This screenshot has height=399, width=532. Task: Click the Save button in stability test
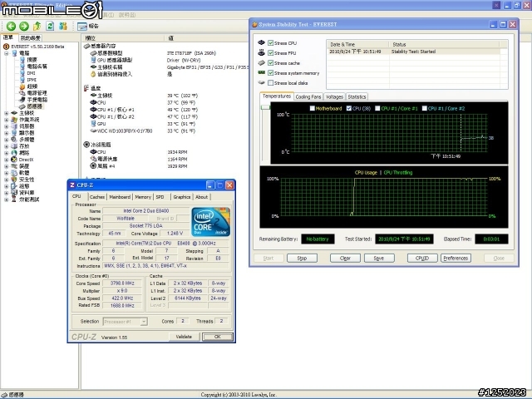[379, 259]
